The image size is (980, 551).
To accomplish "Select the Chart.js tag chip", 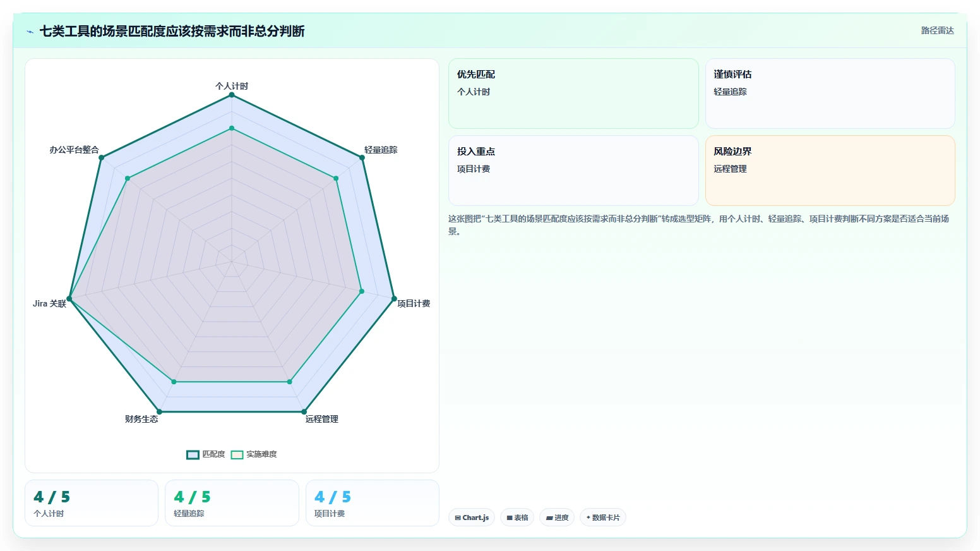I will click(472, 518).
